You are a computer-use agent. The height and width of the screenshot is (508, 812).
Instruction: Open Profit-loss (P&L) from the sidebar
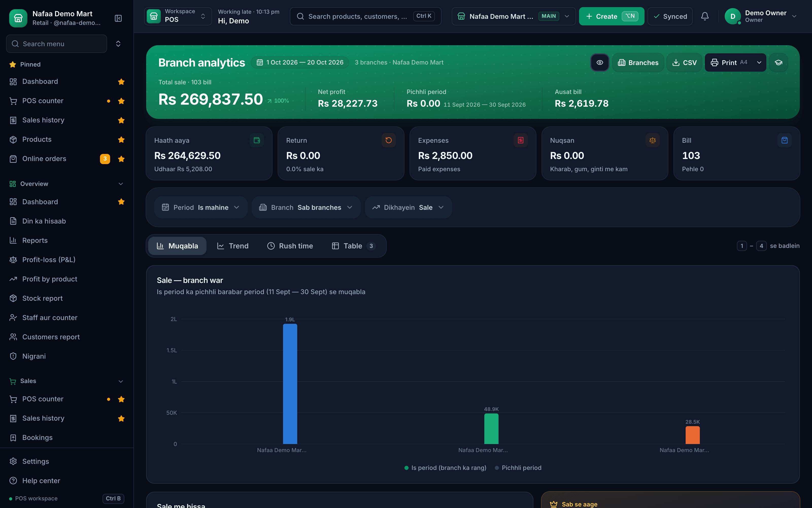[67, 260]
